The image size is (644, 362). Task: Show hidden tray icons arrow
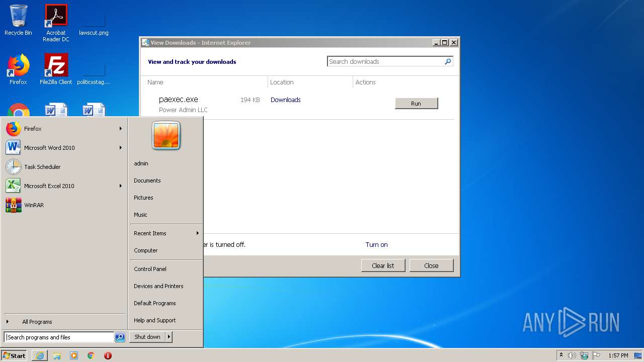click(x=561, y=355)
